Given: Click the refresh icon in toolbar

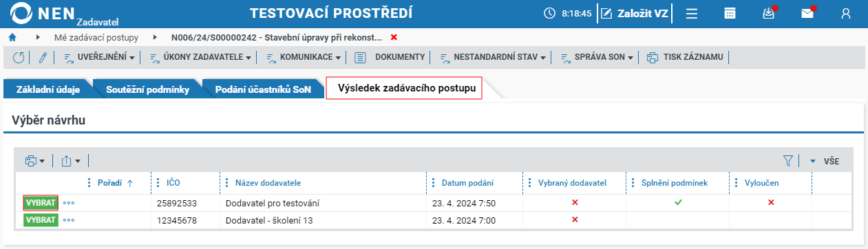Looking at the screenshot, I should 19,57.
